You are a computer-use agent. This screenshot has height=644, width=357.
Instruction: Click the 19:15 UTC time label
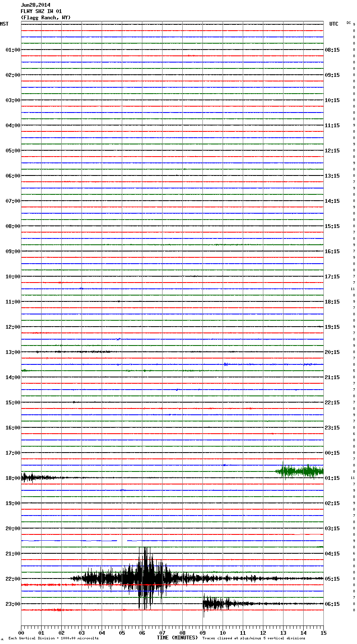click(332, 327)
